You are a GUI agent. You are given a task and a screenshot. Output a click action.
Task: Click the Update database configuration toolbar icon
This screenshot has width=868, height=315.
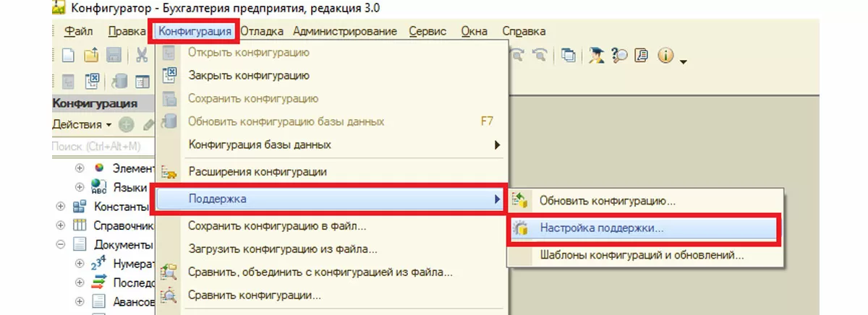click(x=118, y=81)
